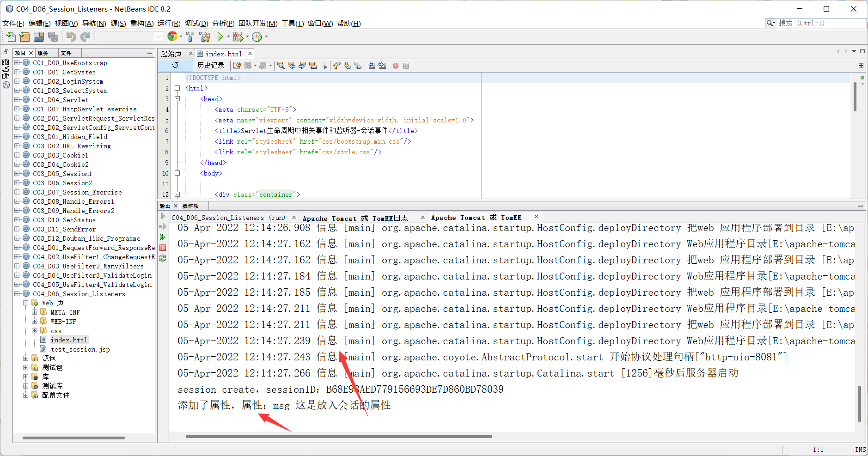Click the Profile Project clock icon
This screenshot has height=456, width=868.
[257, 36]
